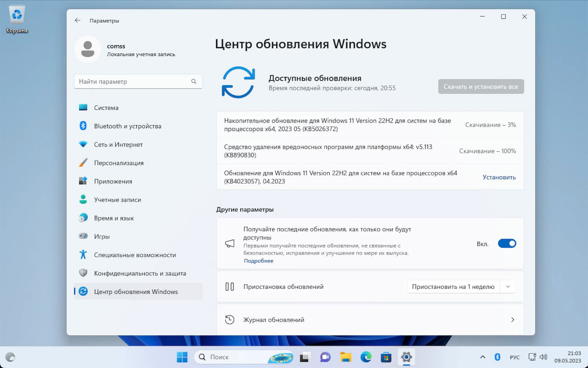This screenshot has height=368, width=588.
Task: Open Task View on the taskbar
Action: coord(305,357)
